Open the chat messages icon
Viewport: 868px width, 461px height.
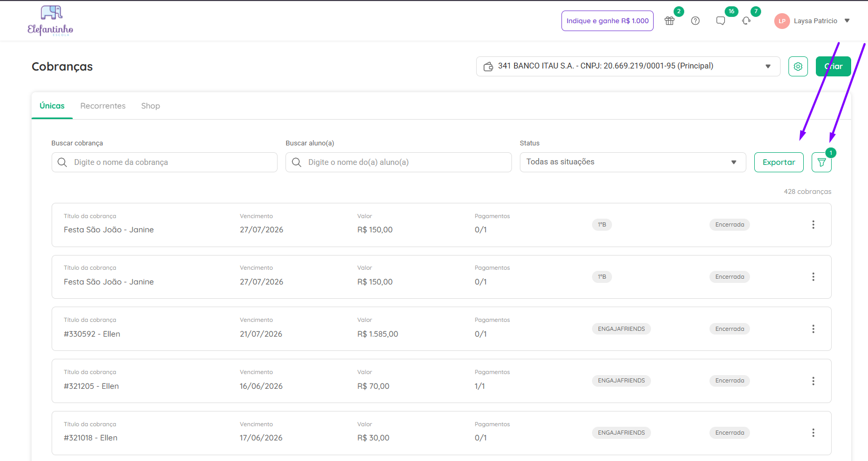point(721,21)
